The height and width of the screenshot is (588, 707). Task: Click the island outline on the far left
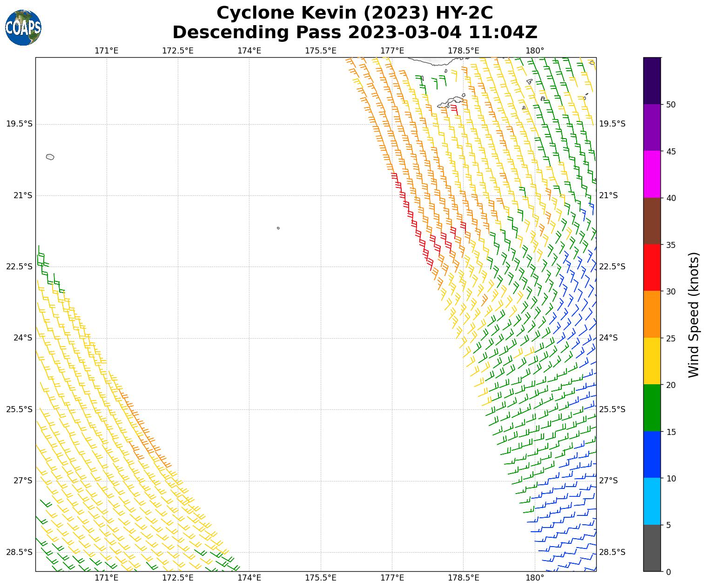pyautogui.click(x=50, y=157)
